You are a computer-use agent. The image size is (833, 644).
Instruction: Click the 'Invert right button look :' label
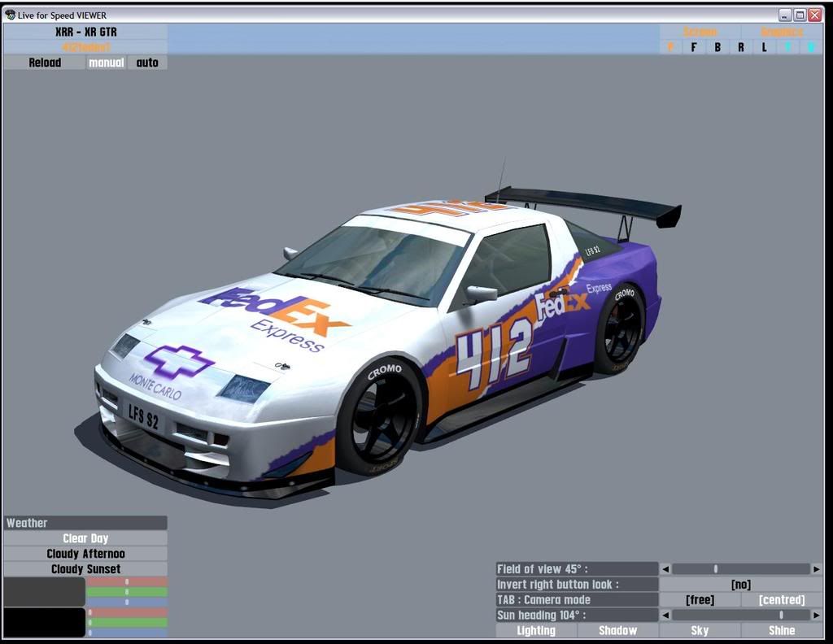tap(577, 585)
